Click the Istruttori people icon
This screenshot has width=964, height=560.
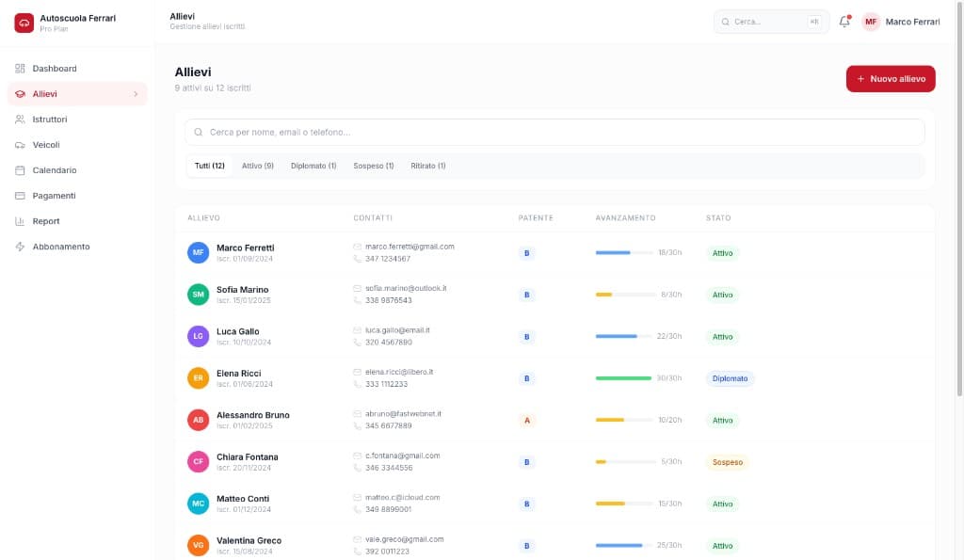coord(21,120)
